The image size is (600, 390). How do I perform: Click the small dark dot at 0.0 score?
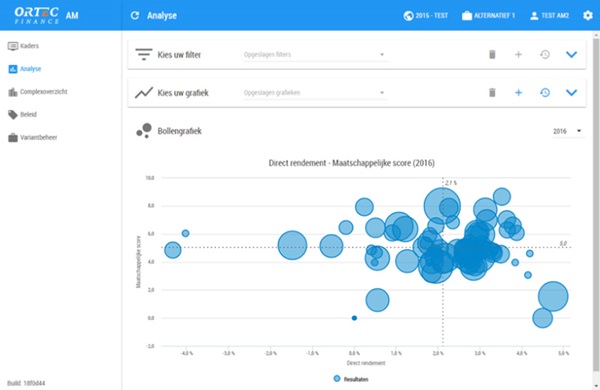[x=354, y=318]
